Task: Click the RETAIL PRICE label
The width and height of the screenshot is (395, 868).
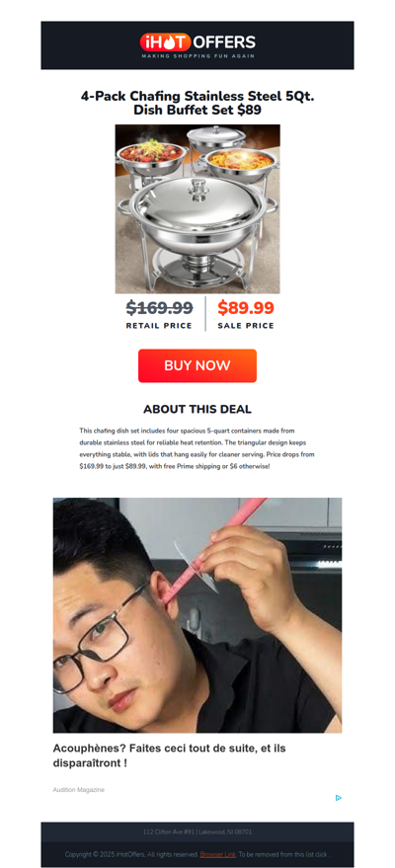Action: pos(159,326)
